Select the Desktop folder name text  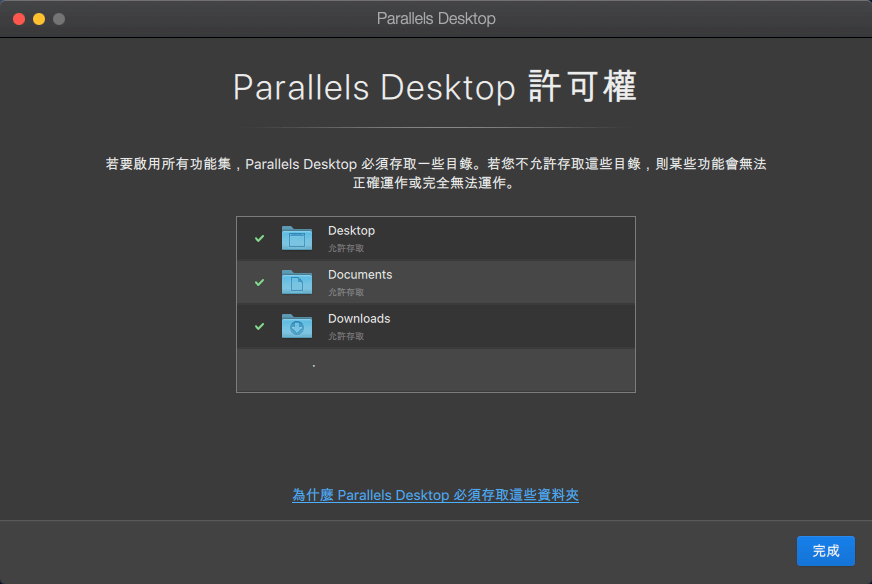(x=351, y=231)
